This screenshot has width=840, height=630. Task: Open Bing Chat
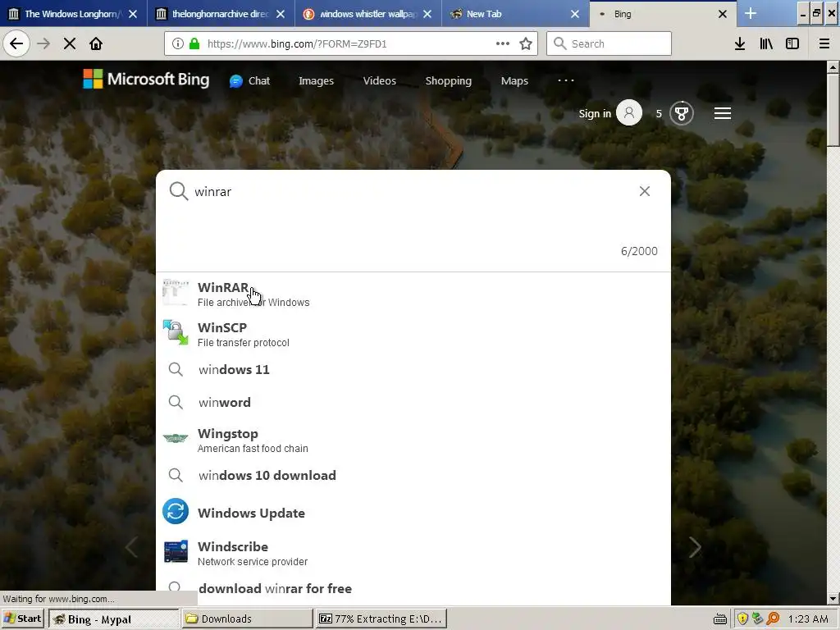click(249, 81)
